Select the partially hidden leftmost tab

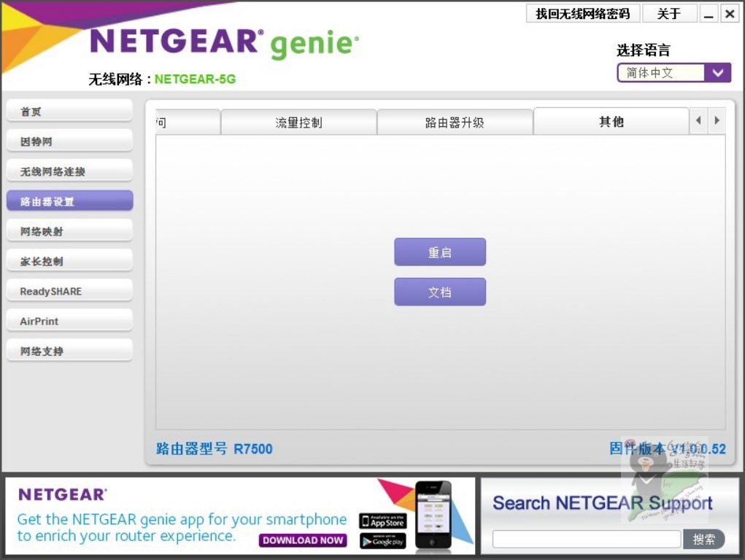tap(188, 122)
